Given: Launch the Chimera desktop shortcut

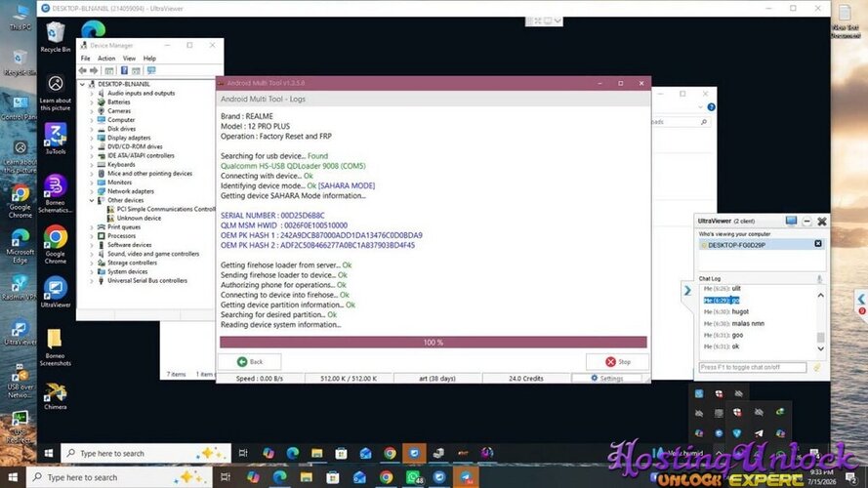Looking at the screenshot, I should [56, 395].
